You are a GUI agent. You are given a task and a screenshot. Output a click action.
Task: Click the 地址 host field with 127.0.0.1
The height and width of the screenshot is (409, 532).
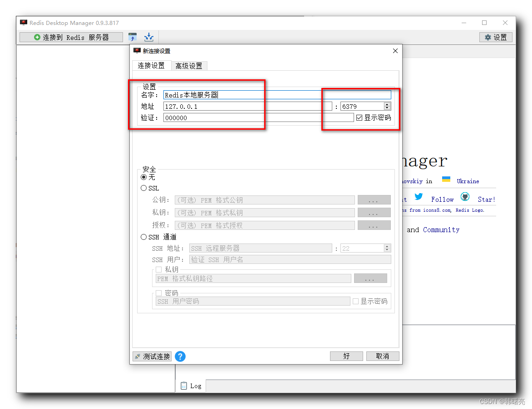point(248,107)
